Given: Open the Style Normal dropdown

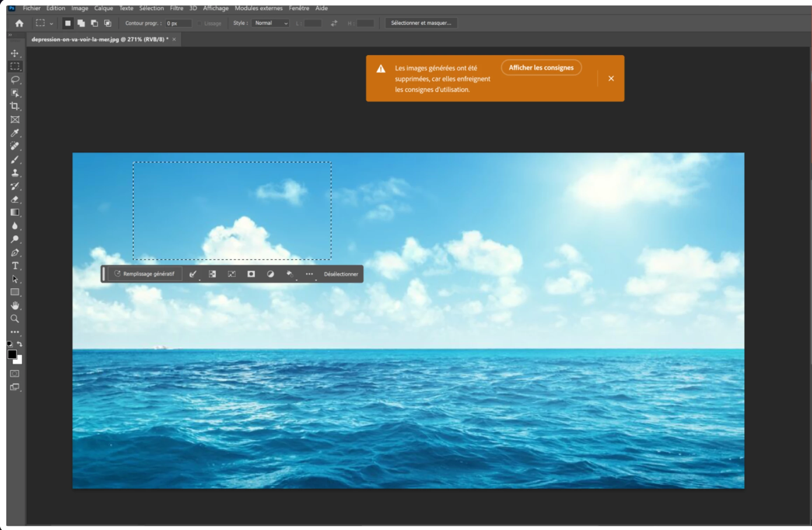Looking at the screenshot, I should (x=271, y=23).
